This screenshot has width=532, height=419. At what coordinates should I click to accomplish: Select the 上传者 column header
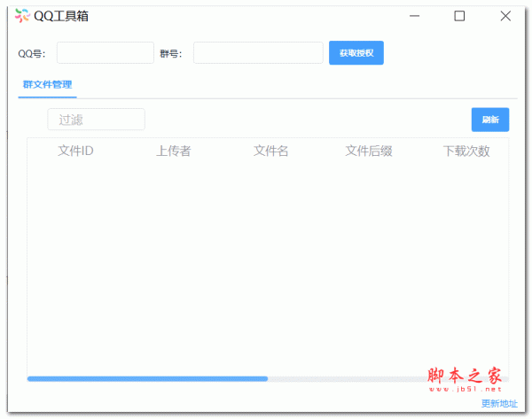174,151
